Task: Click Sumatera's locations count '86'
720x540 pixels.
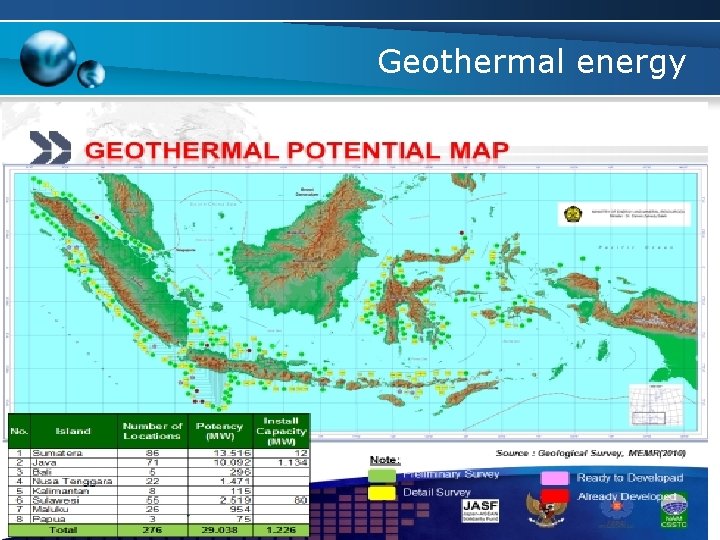Action: click(x=152, y=453)
